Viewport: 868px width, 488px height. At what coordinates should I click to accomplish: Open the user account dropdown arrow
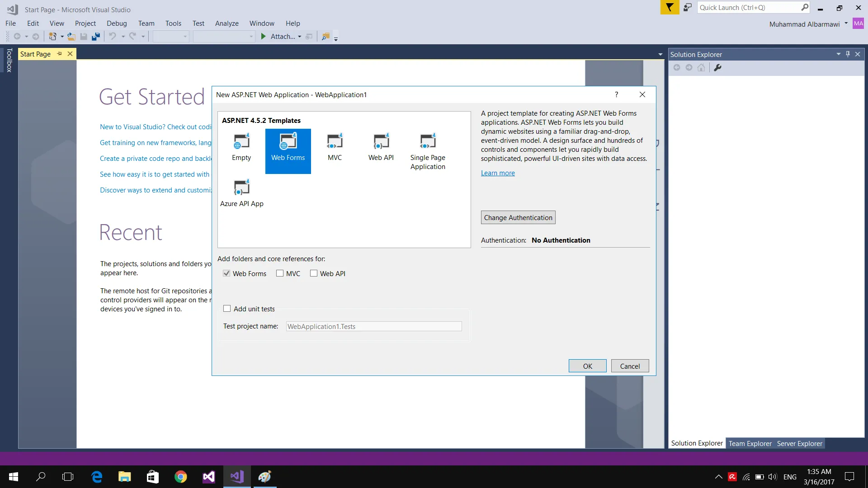pyautogui.click(x=846, y=23)
